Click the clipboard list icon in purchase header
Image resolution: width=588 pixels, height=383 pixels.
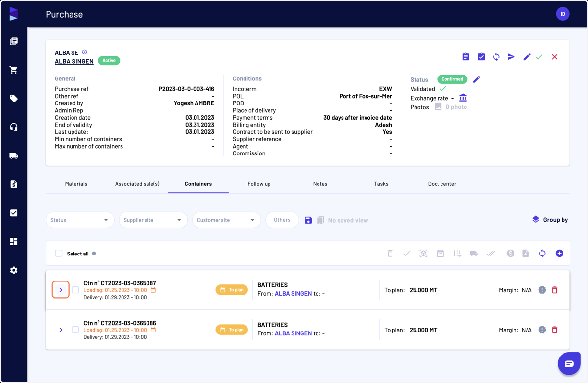point(466,57)
